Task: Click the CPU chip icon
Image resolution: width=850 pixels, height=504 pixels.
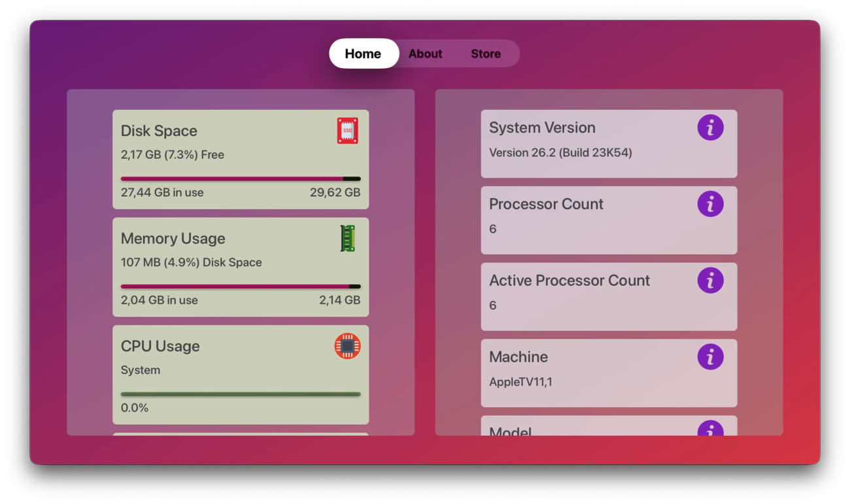Action: [347, 346]
